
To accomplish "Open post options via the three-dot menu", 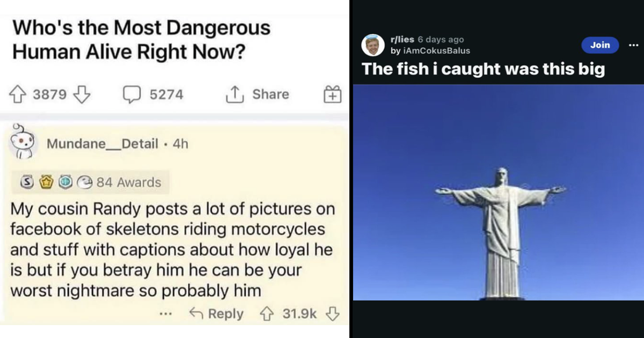I will [x=634, y=45].
